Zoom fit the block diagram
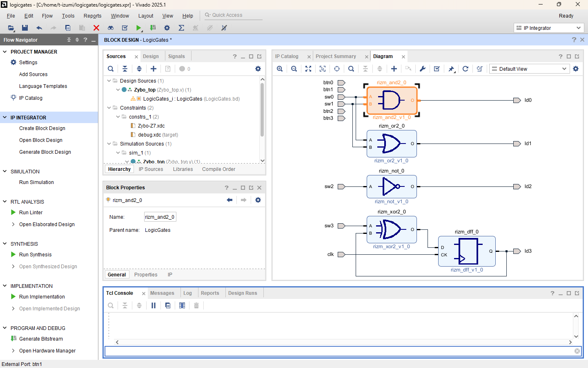The width and height of the screenshot is (588, 368). click(308, 69)
